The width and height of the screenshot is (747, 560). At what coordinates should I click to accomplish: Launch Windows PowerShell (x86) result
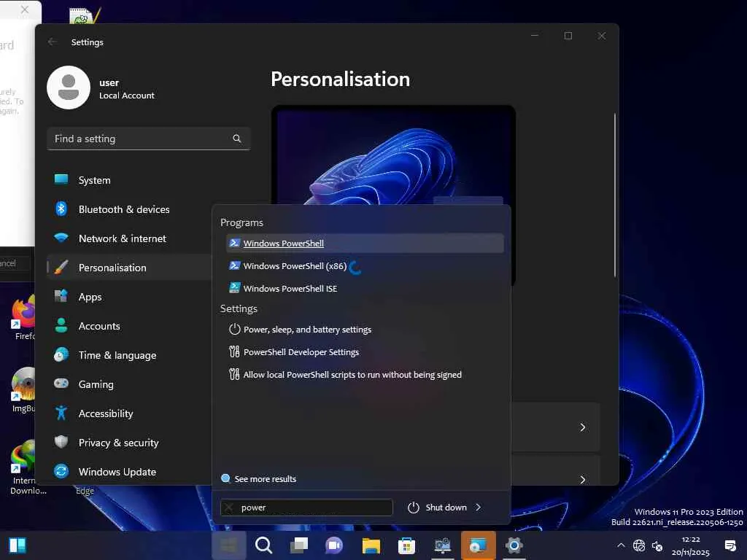tap(365, 265)
